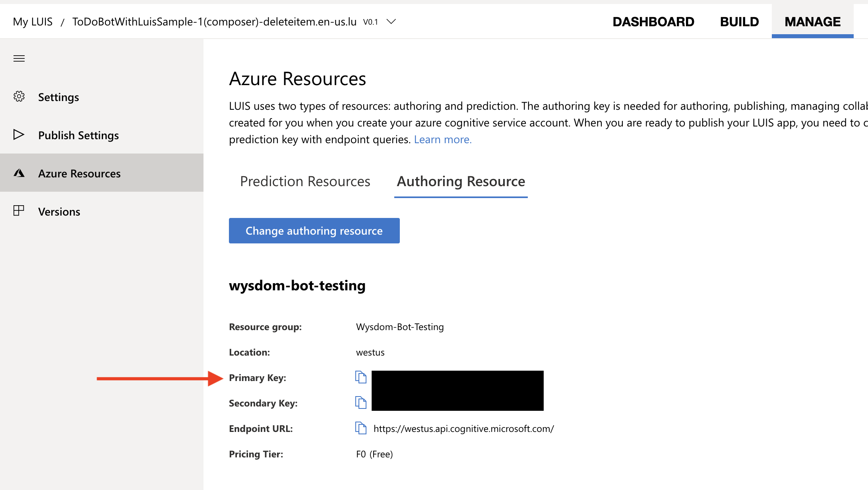Select the Settings gear icon in sidebar
Viewport: 868px width, 490px height.
(x=19, y=96)
